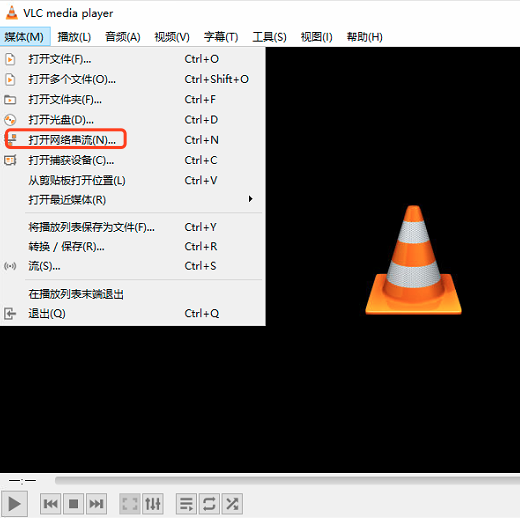
Task: Click the Play button
Action: (14, 503)
